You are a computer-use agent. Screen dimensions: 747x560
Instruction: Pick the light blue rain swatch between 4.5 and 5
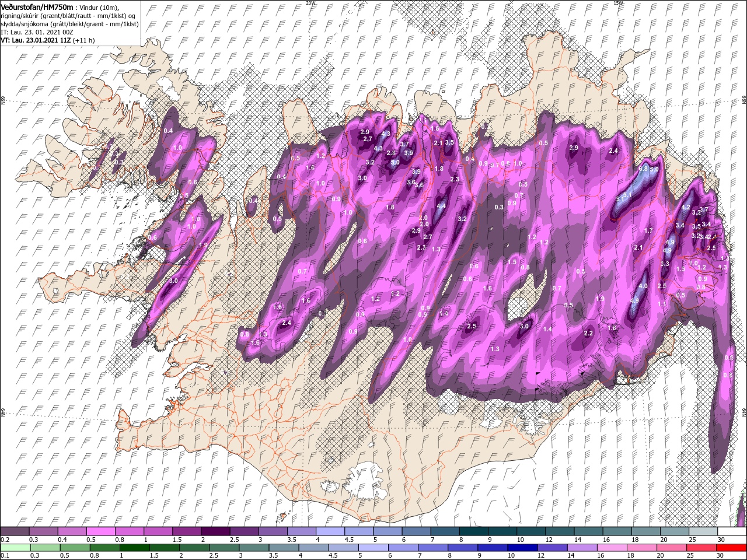point(343,548)
